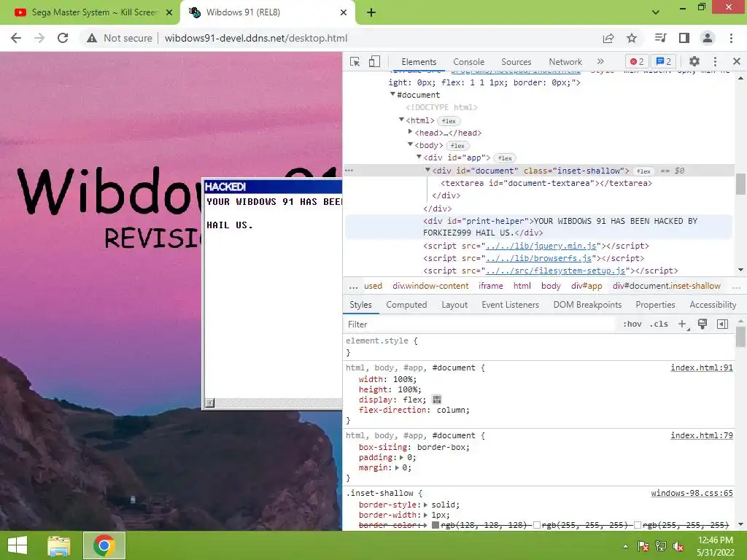Switch to the Network tab
Viewport: 747px width, 560px height.
(x=565, y=62)
